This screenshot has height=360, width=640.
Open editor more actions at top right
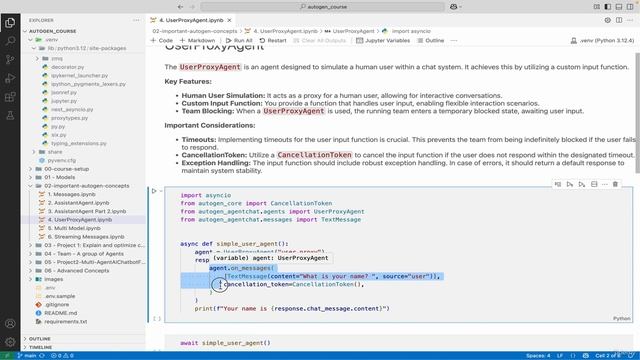coord(631,20)
